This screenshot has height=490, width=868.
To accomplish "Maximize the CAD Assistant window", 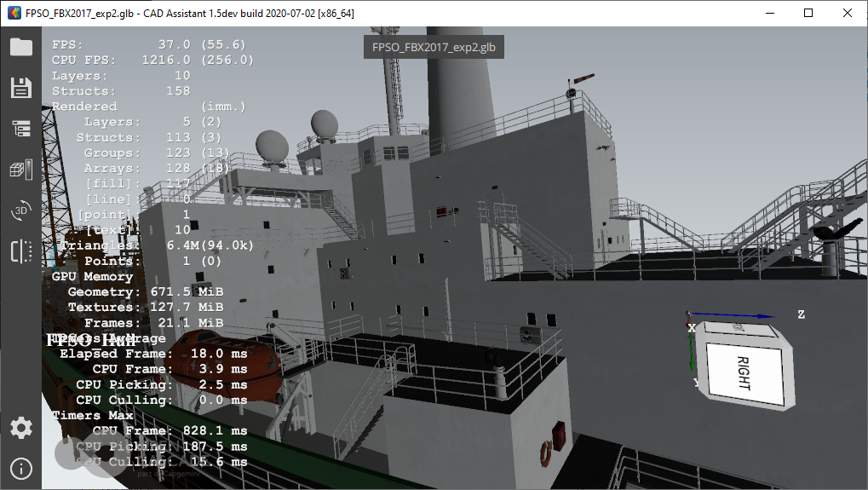I will (808, 14).
